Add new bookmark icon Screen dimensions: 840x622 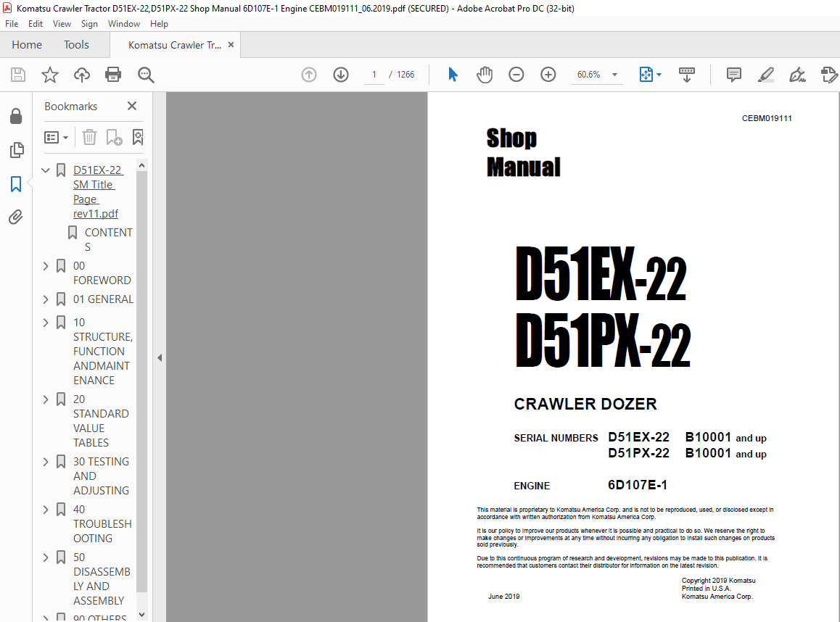click(114, 138)
